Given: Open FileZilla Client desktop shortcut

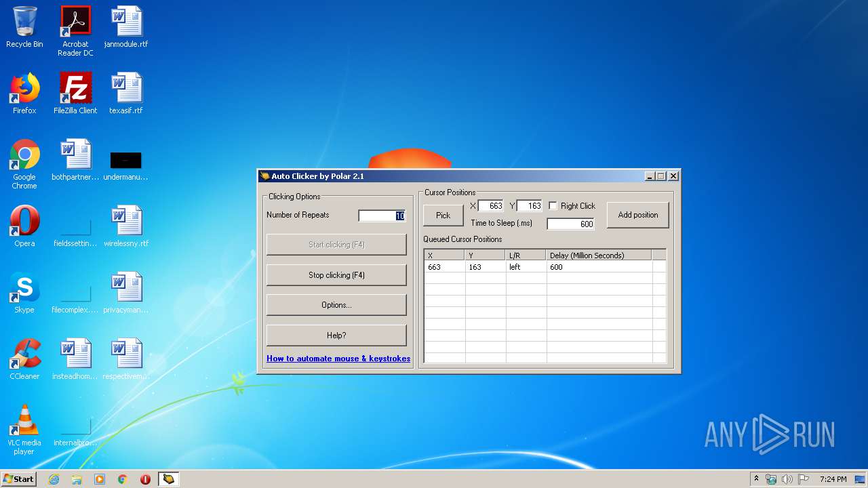Looking at the screenshot, I should tap(75, 94).
